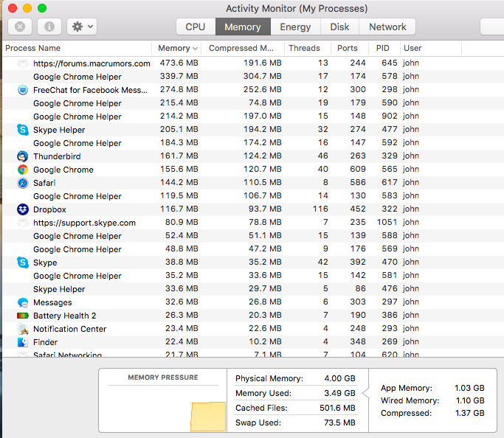Sort by the Threads column header

pyautogui.click(x=307, y=48)
